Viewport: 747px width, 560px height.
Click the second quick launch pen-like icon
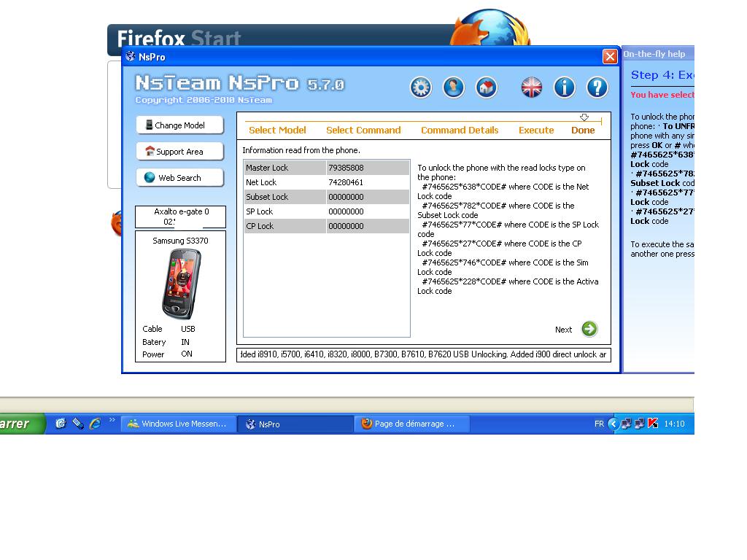point(78,424)
